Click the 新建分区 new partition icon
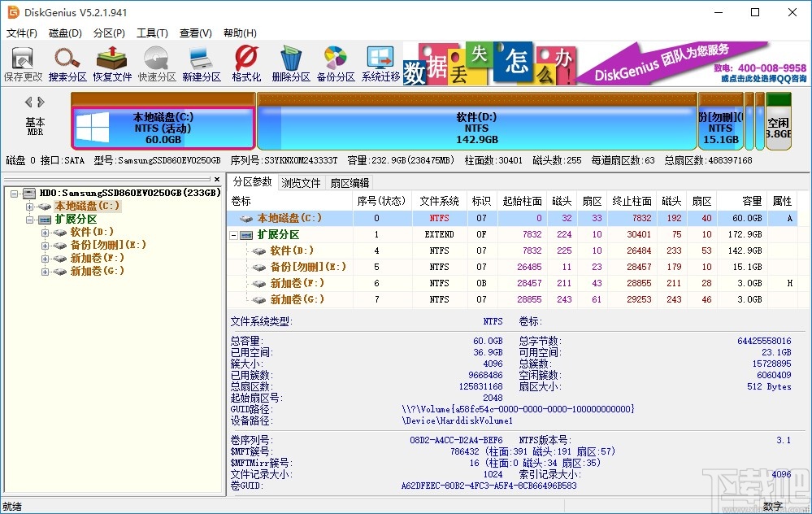 coord(202,63)
